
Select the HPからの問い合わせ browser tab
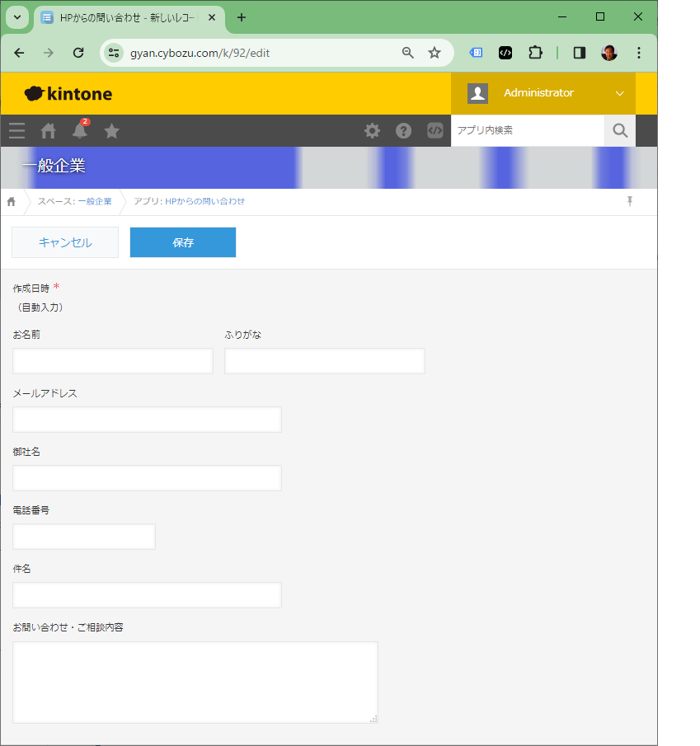[128, 18]
